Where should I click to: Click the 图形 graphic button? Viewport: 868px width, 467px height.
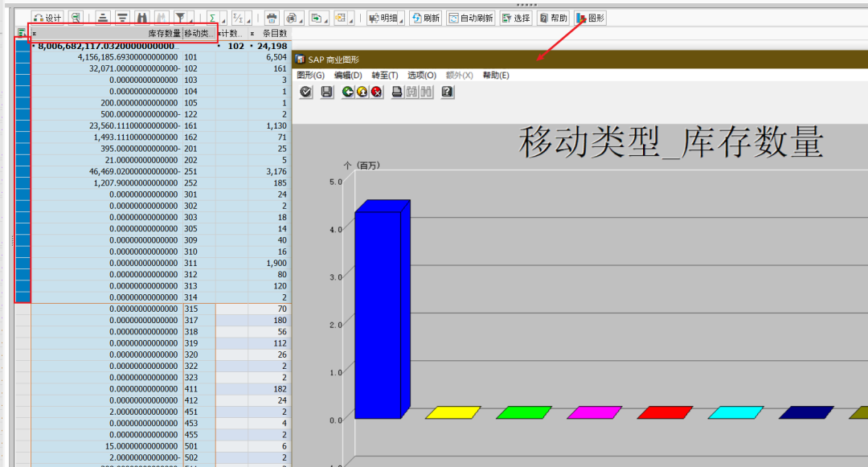coord(590,18)
